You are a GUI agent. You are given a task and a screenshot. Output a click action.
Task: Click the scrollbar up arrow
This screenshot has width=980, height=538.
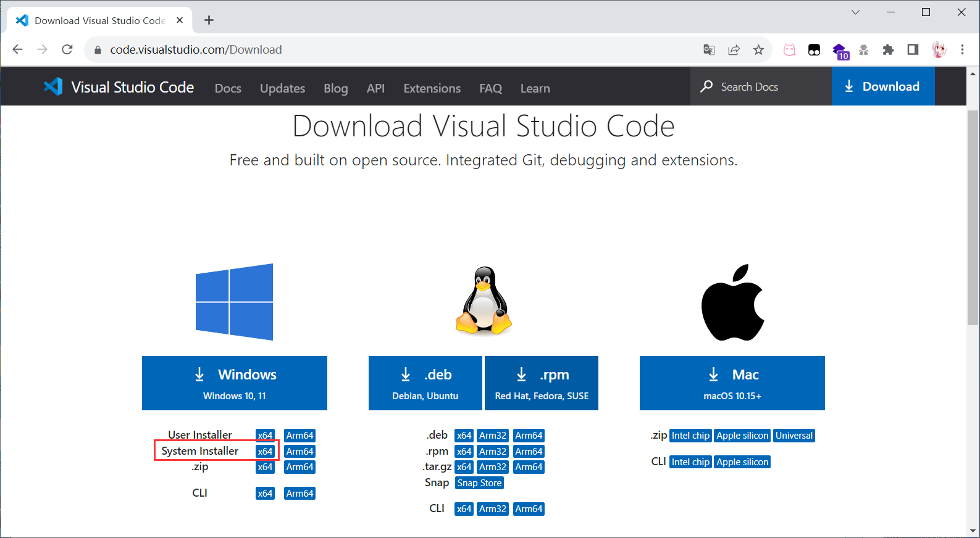click(973, 73)
